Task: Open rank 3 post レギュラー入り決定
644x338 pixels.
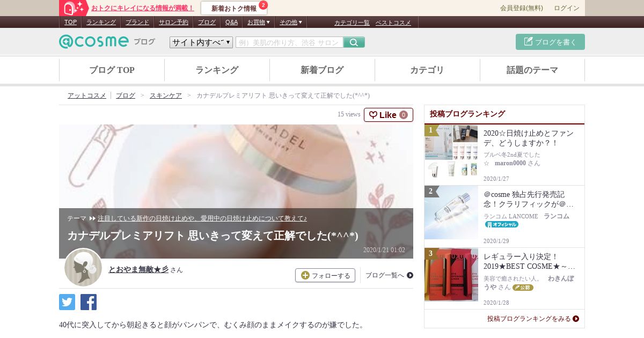Action: [x=529, y=261]
